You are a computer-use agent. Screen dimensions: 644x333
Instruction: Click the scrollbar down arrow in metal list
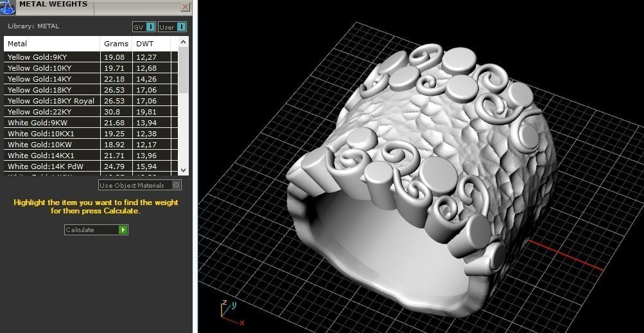[x=184, y=170]
